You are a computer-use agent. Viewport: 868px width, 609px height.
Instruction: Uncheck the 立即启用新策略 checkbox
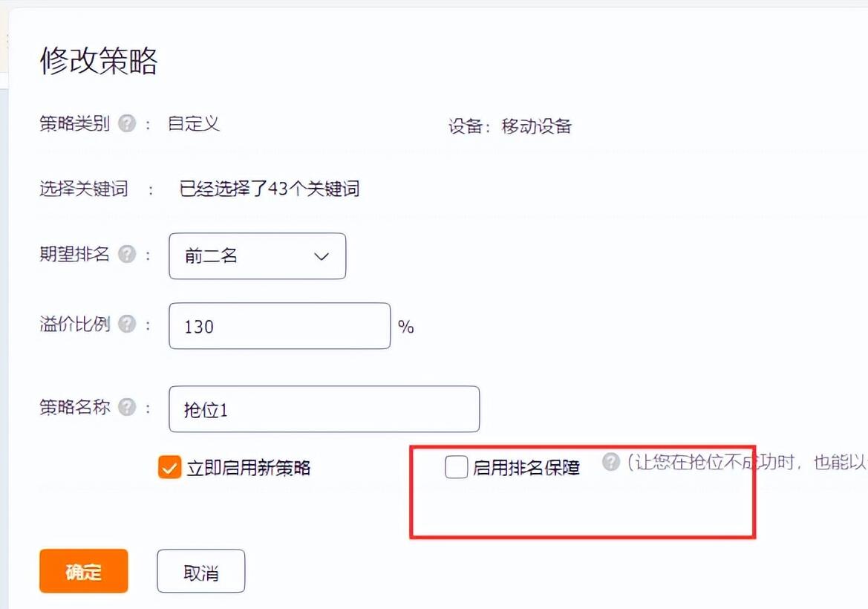coord(169,467)
